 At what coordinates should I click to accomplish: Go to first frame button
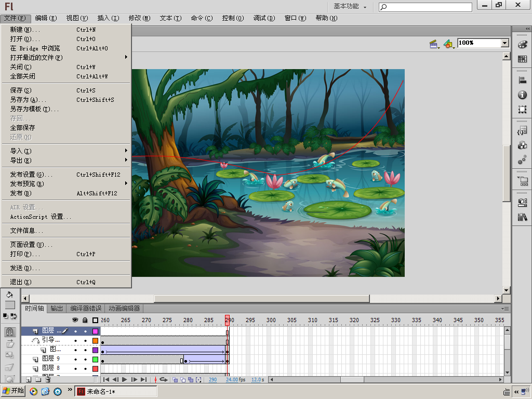(x=106, y=380)
